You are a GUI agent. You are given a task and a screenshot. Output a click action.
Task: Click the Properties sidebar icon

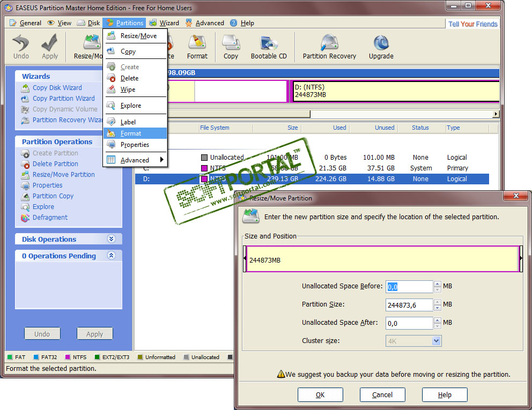tap(25, 185)
